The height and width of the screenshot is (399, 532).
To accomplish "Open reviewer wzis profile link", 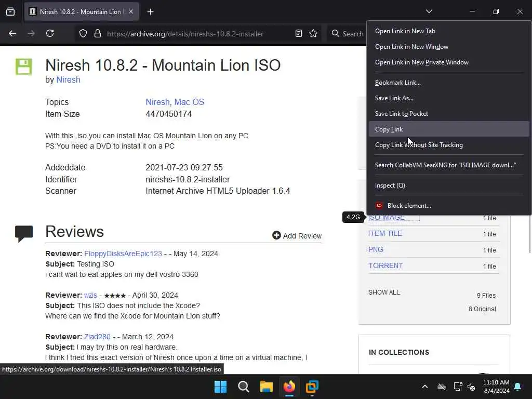I will [90, 295].
